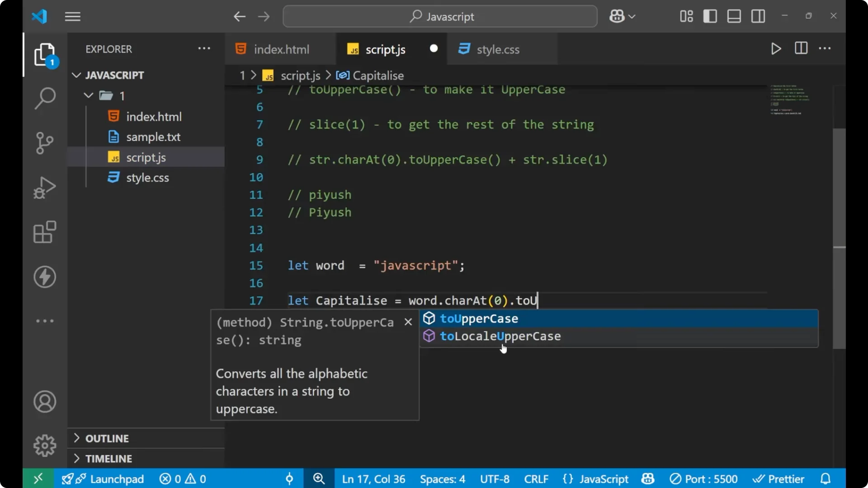Open the hamburger menu
The image size is (868, 488).
tap(72, 16)
